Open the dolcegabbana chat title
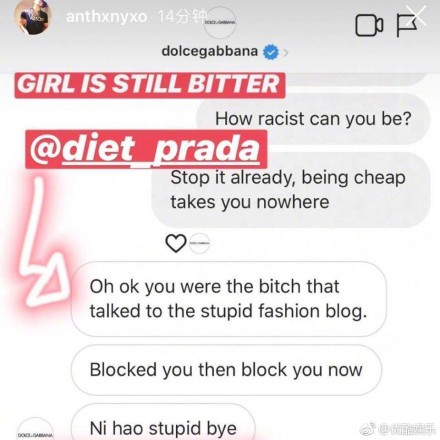Image resolution: width=440 pixels, height=440 pixels. click(x=210, y=51)
